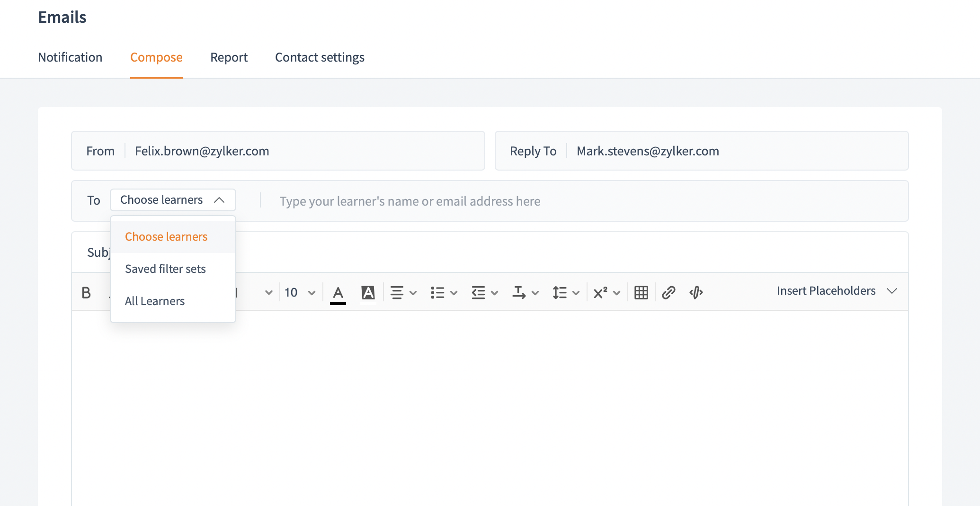Open the Contact settings tab
Viewport: 980px width, 506px height.
320,57
